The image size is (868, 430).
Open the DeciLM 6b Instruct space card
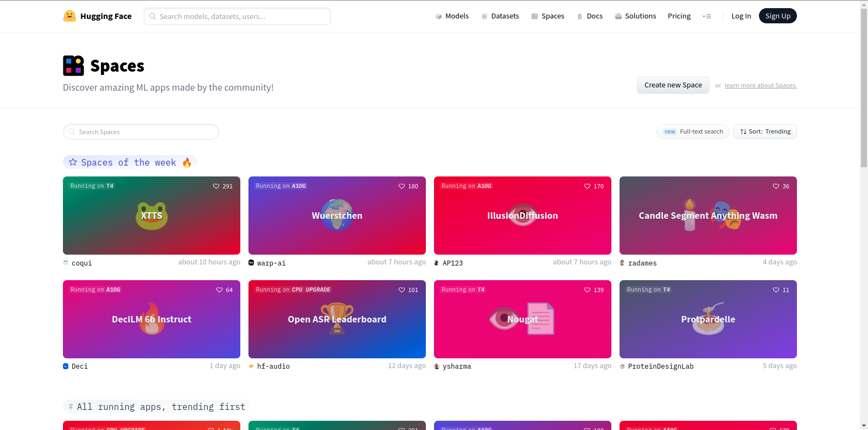pyautogui.click(x=151, y=319)
